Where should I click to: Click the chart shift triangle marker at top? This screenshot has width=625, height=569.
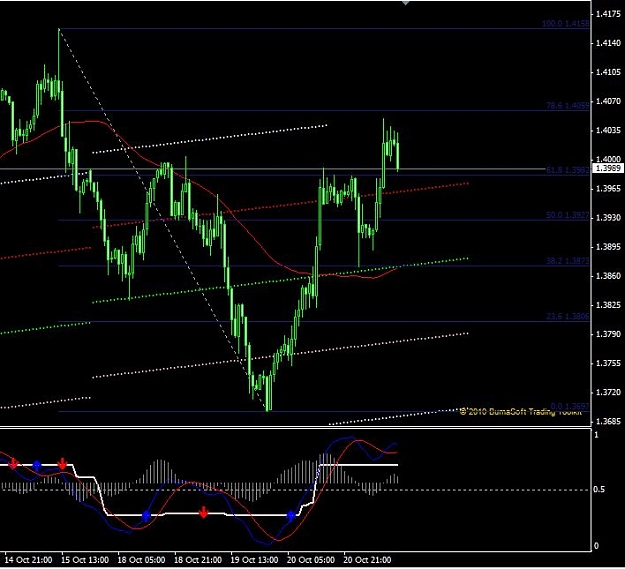(405, 2)
